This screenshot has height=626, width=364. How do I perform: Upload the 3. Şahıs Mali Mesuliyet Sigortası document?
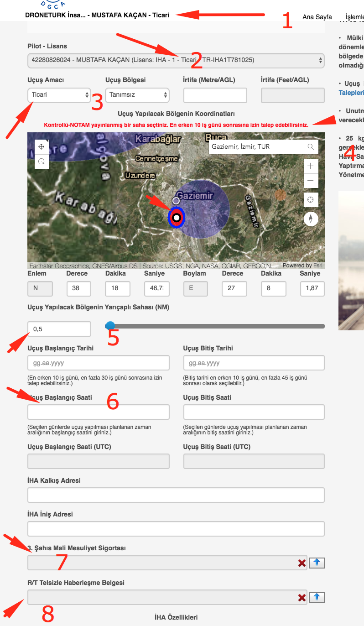(x=317, y=563)
